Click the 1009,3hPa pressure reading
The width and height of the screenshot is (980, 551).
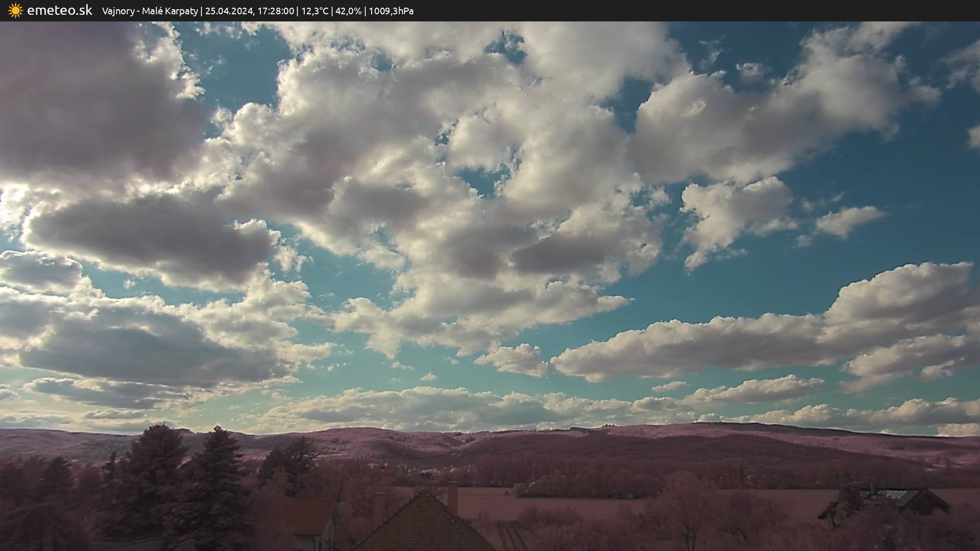coord(391,11)
